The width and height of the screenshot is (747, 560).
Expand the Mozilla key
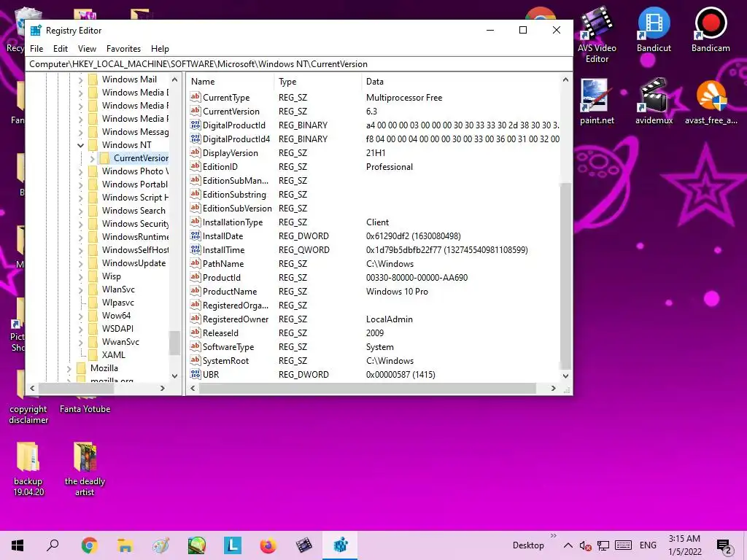coord(69,368)
